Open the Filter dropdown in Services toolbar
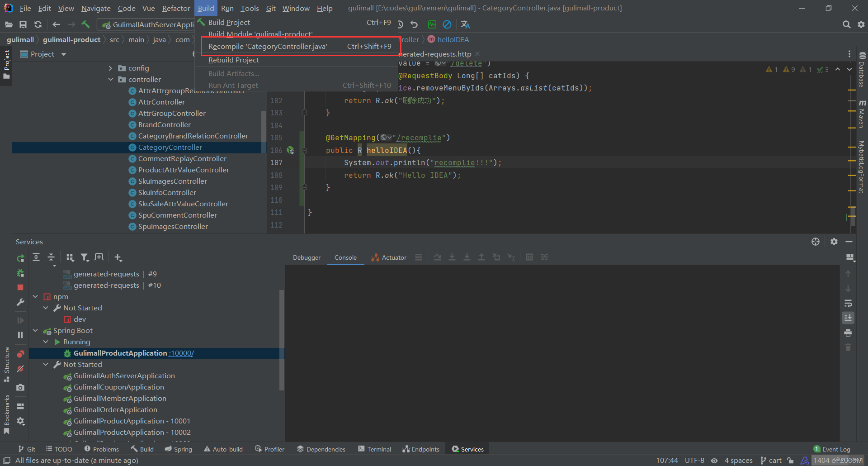868x466 pixels. pos(85,257)
